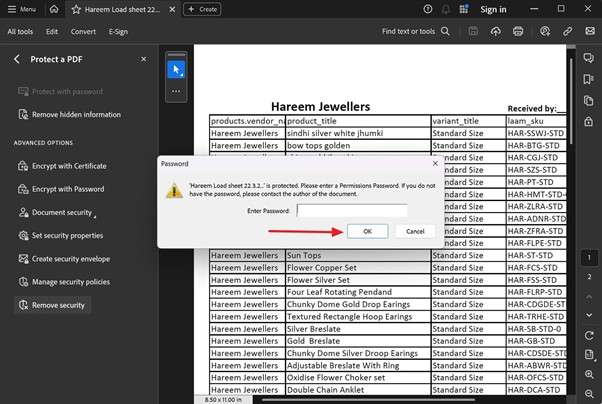Click the upload to cloud icon

click(x=496, y=31)
